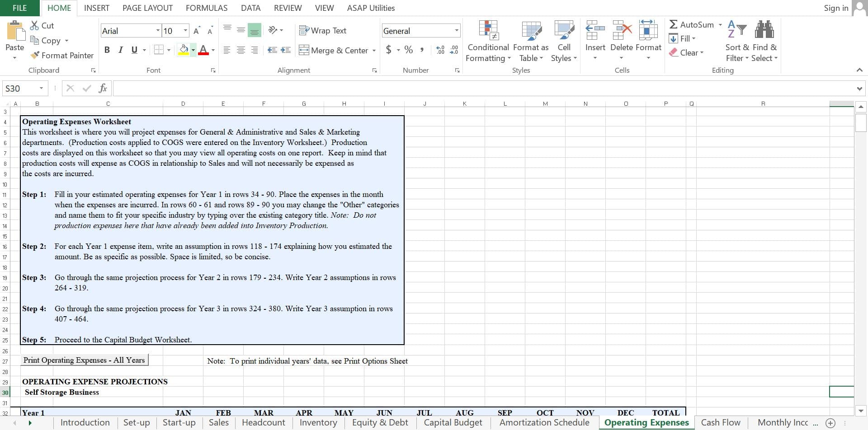The height and width of the screenshot is (430, 868).
Task: Toggle Align Left horizontal alignment
Action: pos(227,50)
